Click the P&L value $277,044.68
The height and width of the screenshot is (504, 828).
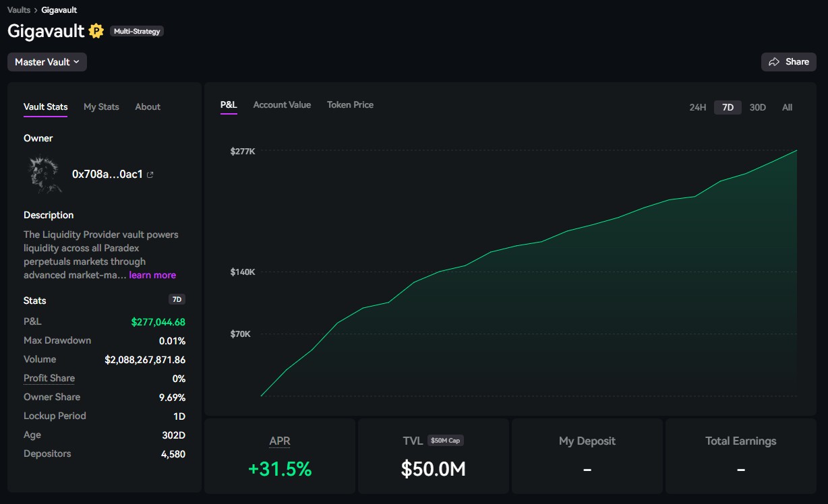(158, 322)
